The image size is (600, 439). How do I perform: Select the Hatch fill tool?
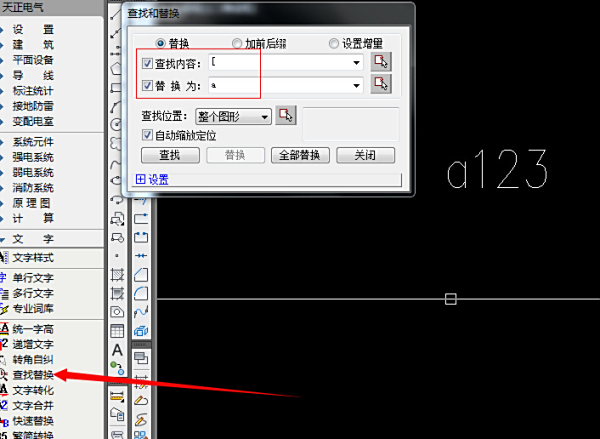click(117, 275)
